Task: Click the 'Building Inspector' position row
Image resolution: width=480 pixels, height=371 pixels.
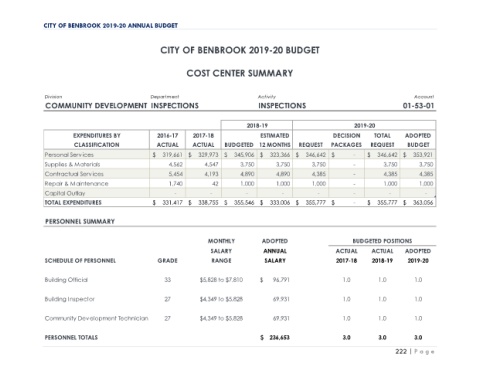Action: (x=70, y=299)
